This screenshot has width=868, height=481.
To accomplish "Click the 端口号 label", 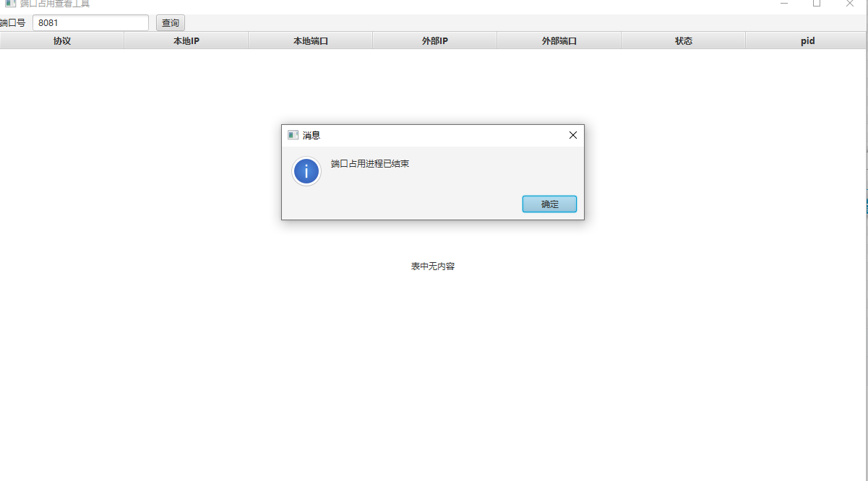I will (x=12, y=23).
